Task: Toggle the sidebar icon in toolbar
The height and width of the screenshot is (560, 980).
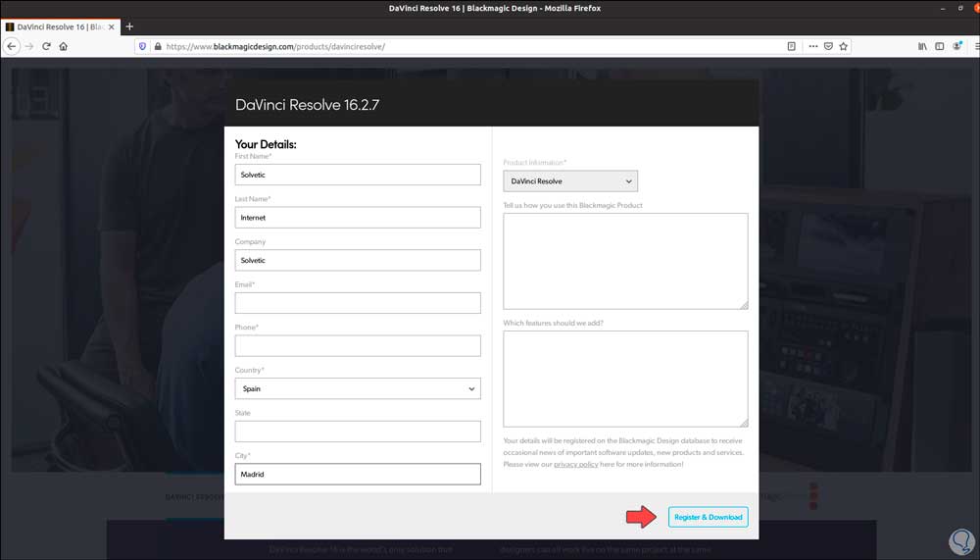Action: [940, 46]
